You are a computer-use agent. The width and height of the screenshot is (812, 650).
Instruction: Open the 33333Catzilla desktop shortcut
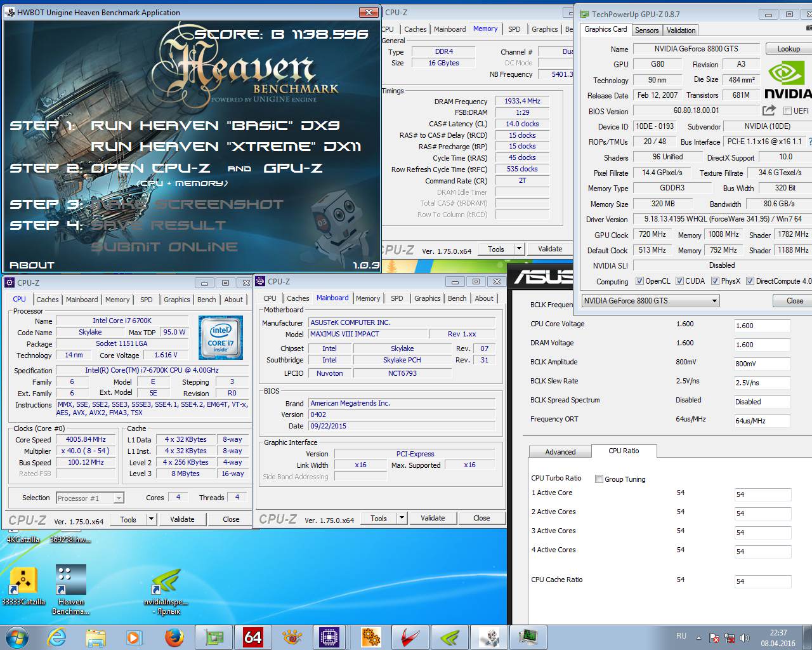pyautogui.click(x=23, y=587)
